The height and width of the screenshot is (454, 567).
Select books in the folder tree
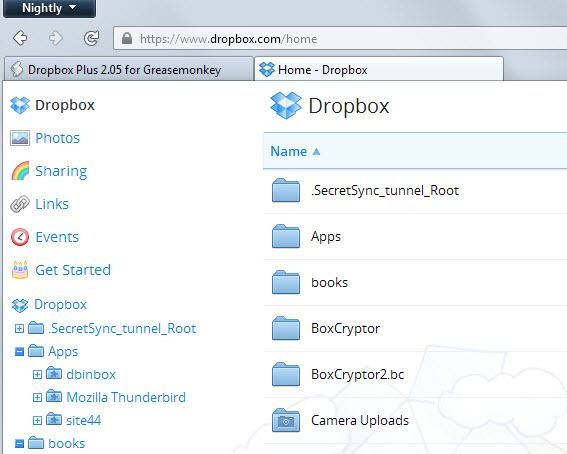(67, 444)
